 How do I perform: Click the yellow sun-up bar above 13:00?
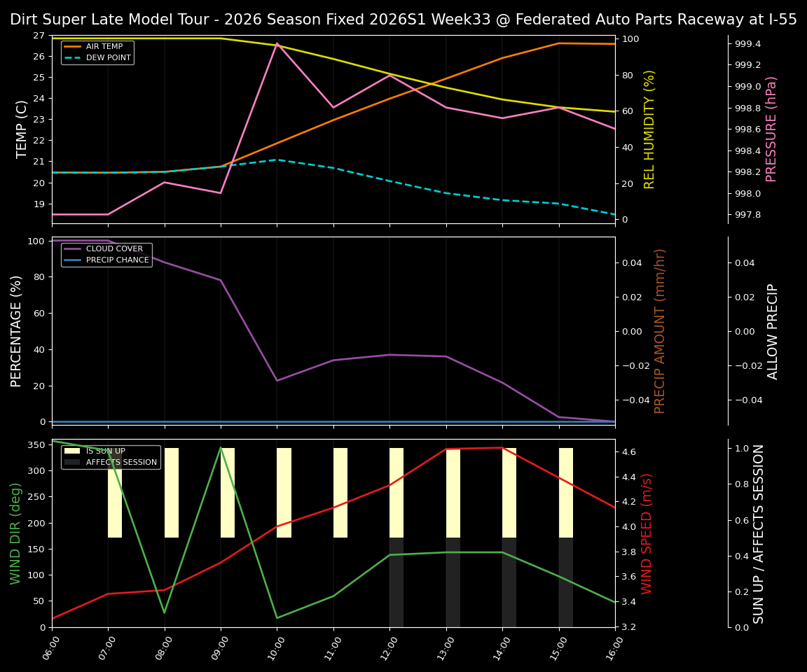click(453, 490)
